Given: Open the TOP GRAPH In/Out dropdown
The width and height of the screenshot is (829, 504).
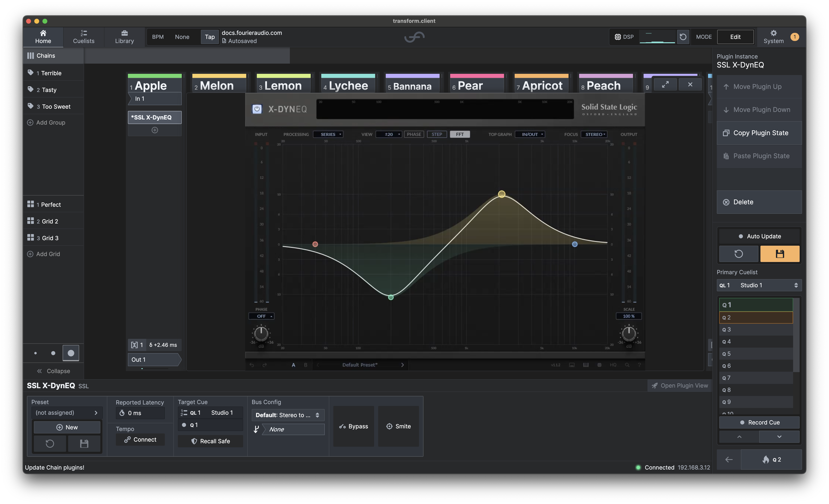Looking at the screenshot, I should [x=530, y=134].
